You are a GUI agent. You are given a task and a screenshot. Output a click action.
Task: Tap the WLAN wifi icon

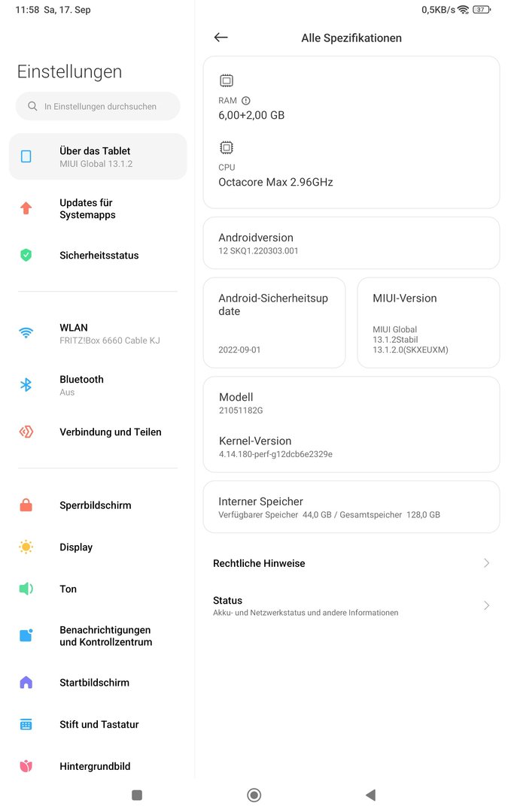(x=26, y=333)
